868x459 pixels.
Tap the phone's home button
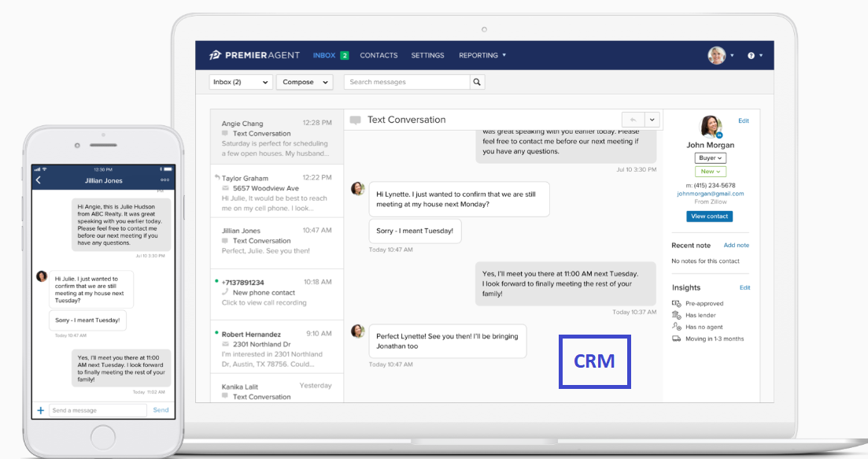pyautogui.click(x=103, y=438)
